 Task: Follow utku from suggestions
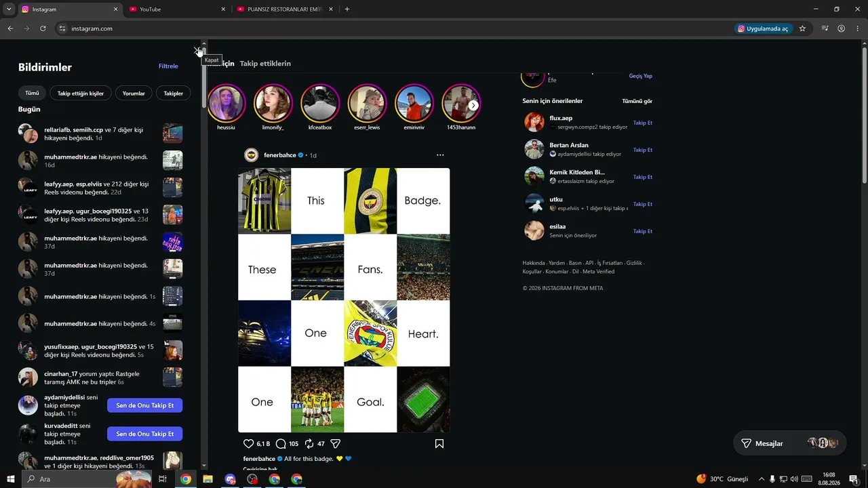pos(643,204)
